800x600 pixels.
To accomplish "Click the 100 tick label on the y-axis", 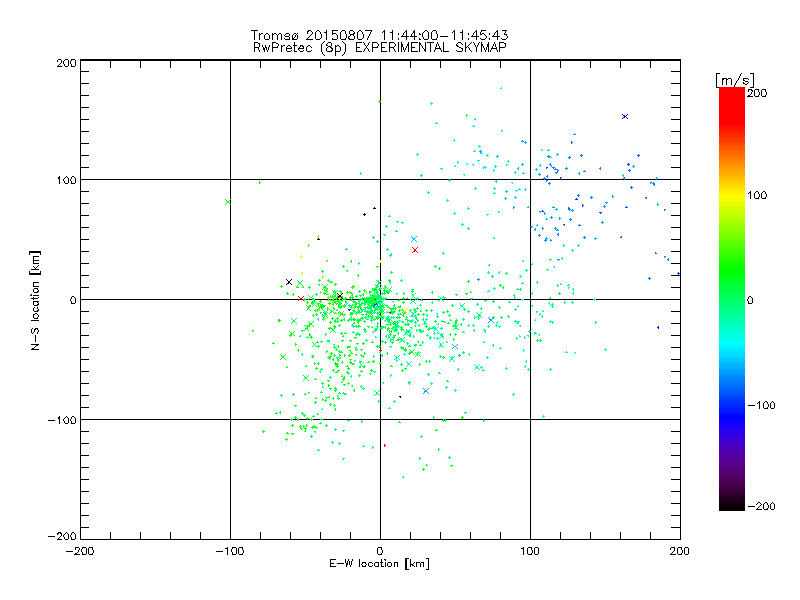I will 65,180.
